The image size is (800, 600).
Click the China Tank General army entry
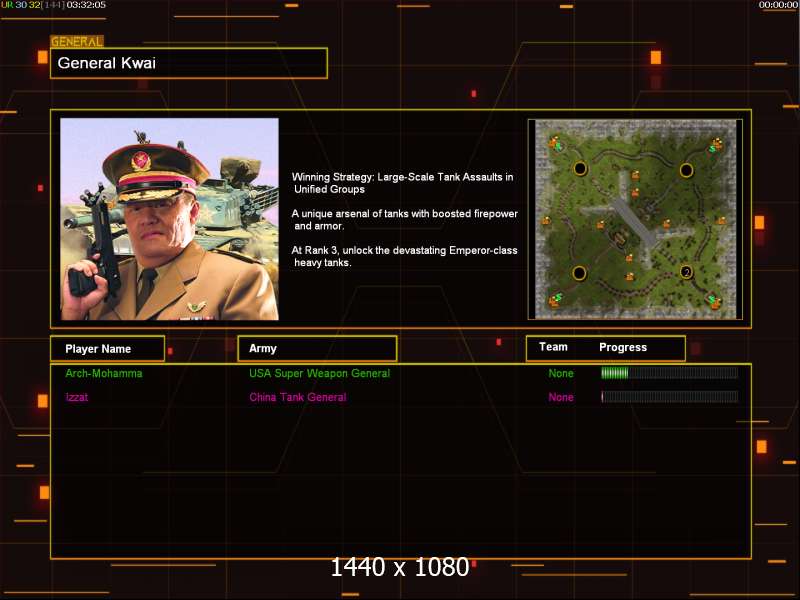pyautogui.click(x=298, y=397)
